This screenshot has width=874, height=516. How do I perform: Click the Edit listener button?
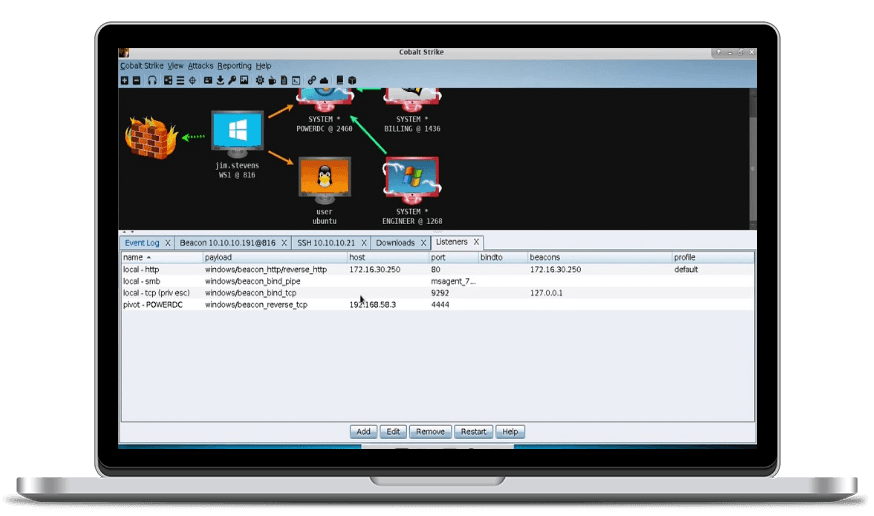coord(393,432)
